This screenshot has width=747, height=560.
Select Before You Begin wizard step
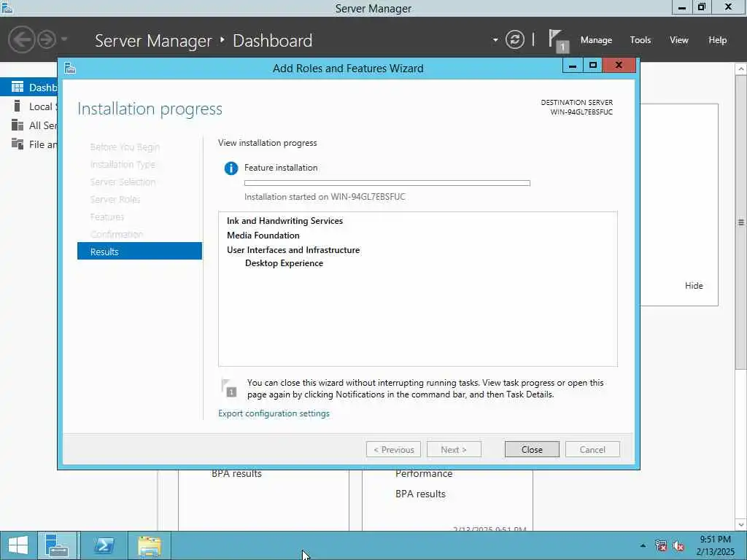point(125,147)
